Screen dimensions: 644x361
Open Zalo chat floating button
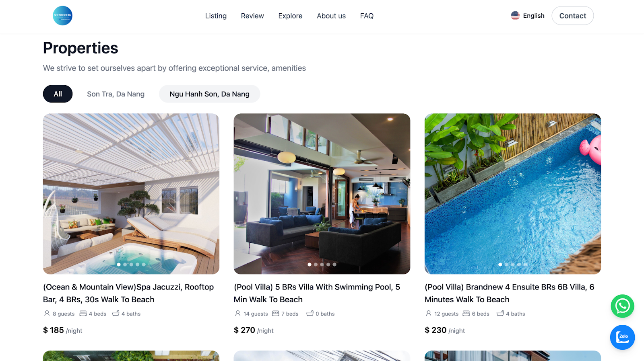(622, 337)
